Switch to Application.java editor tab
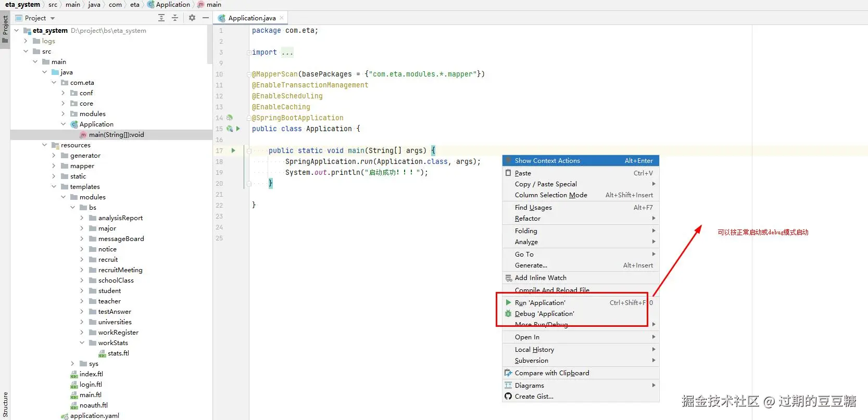Image resolution: width=868 pixels, height=420 pixels. pos(251,18)
